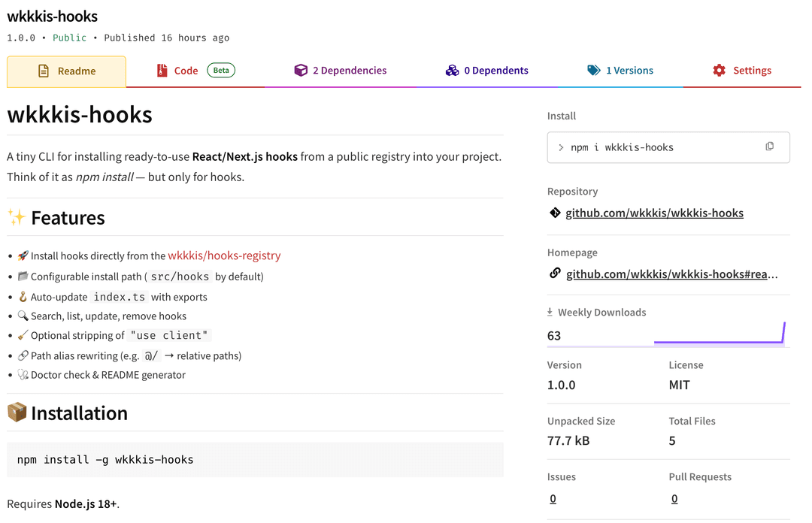
Task: Click the Dependencies cube icon
Action: 301,71
